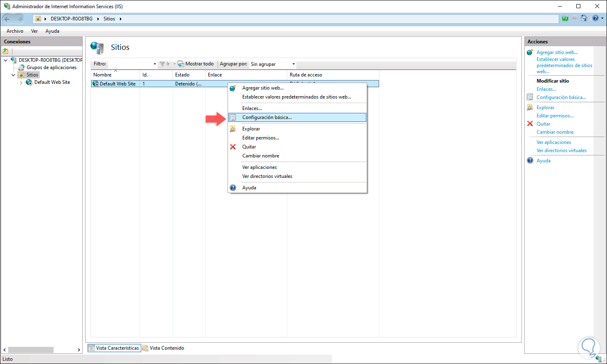Viewport: 607px width, 364px height.
Task: Choose Configuración básica... in the context menu
Action: 297,117
